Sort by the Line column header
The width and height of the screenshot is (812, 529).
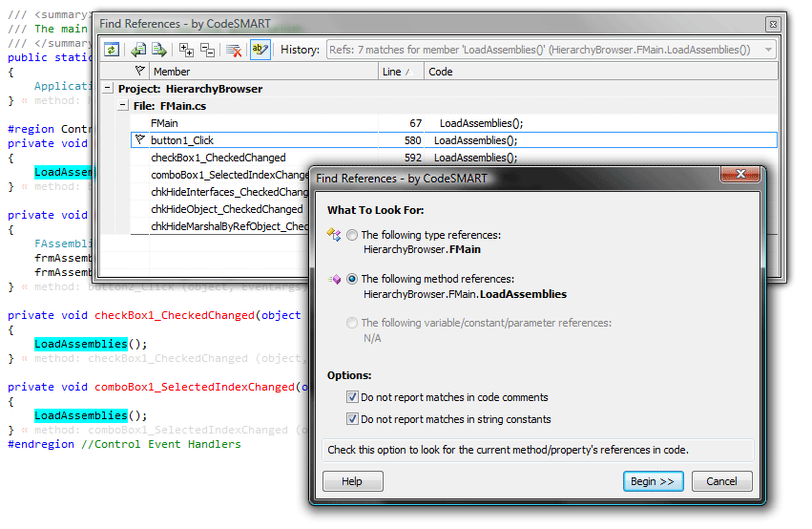[402, 72]
